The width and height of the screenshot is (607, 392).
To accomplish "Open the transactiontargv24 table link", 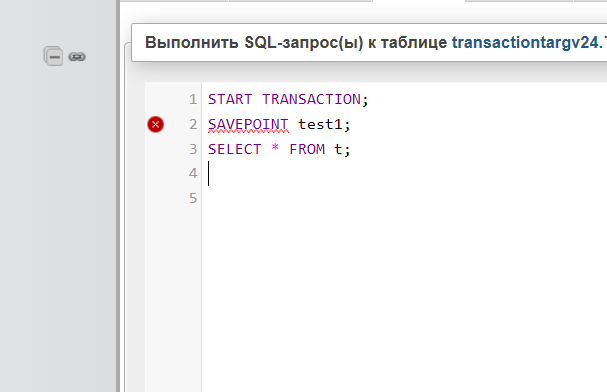I will (529, 42).
